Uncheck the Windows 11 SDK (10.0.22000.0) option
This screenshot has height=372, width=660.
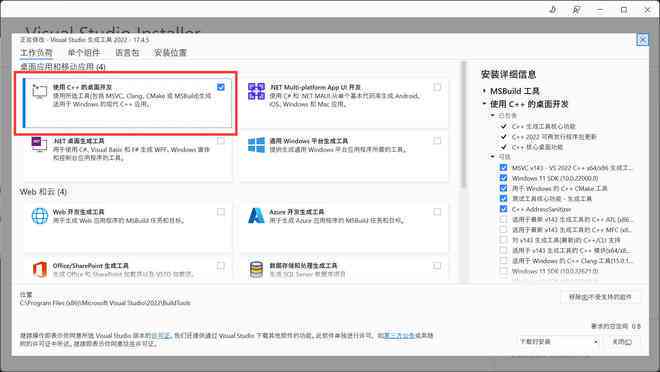tap(503, 178)
